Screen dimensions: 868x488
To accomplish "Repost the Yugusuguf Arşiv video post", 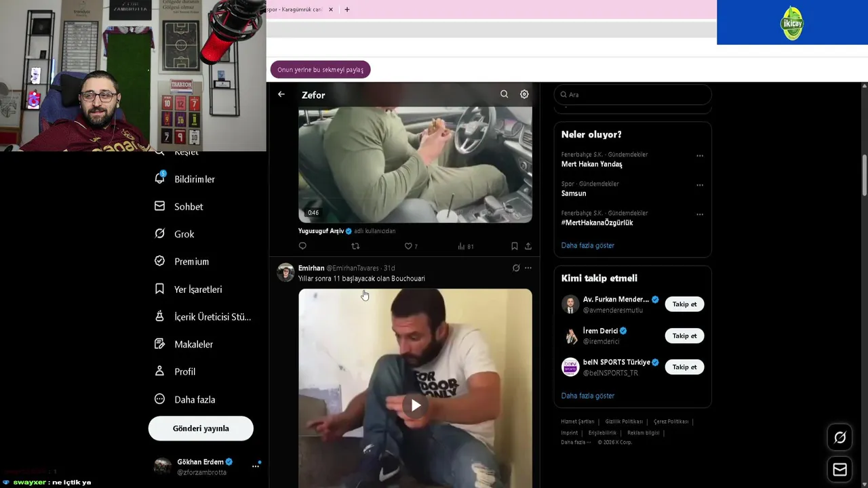I will pos(355,246).
